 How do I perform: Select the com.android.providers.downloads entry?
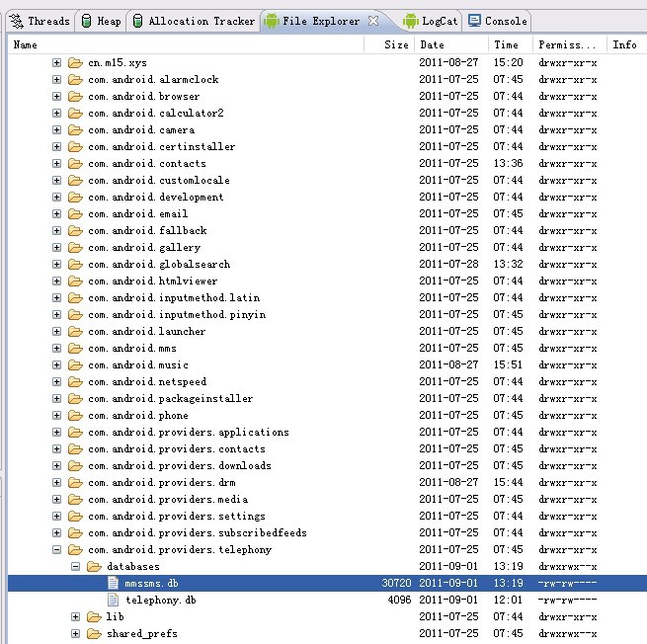click(x=180, y=466)
